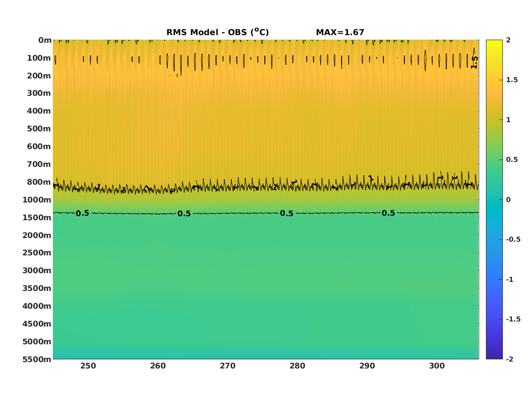Click the colorbar tick label "-1"
Screen dimensions: 532x399
tap(510, 279)
